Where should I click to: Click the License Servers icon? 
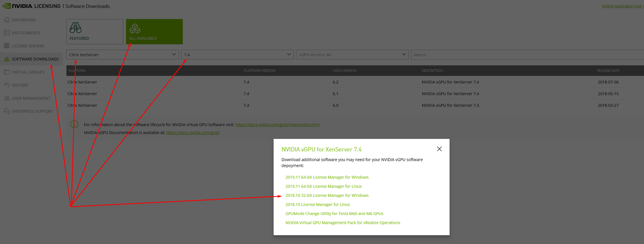[x=7, y=46]
